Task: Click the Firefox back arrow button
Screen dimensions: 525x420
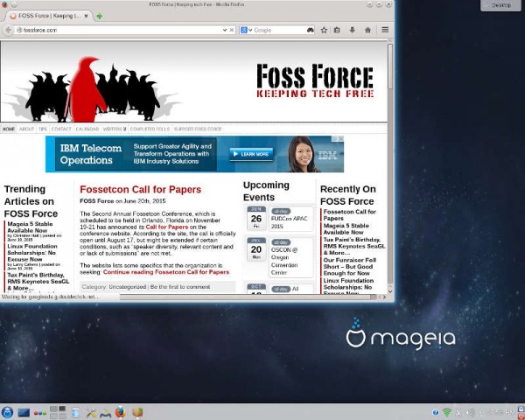Action: point(8,30)
